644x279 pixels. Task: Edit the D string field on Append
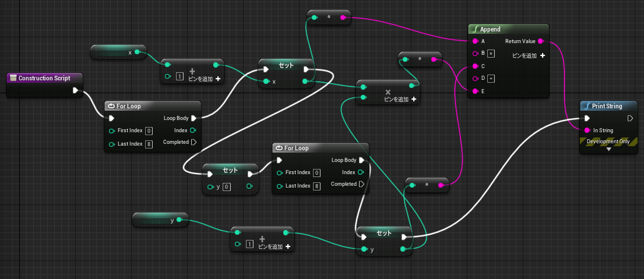(x=491, y=79)
